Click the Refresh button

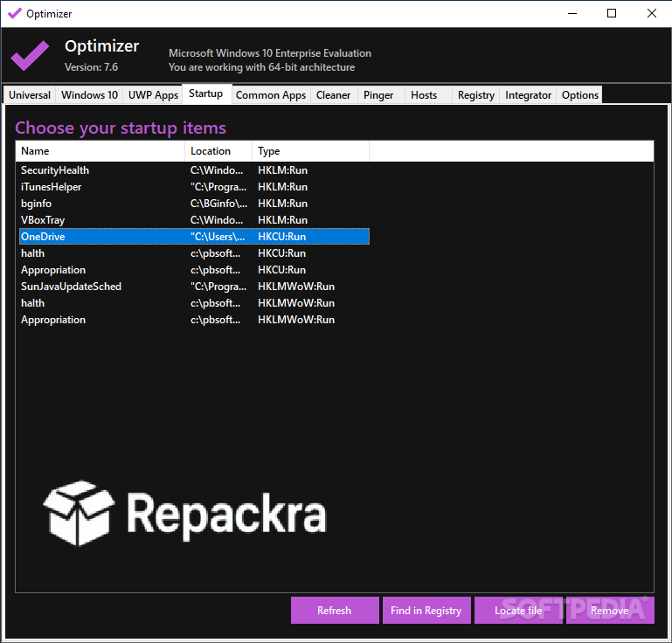coord(335,610)
